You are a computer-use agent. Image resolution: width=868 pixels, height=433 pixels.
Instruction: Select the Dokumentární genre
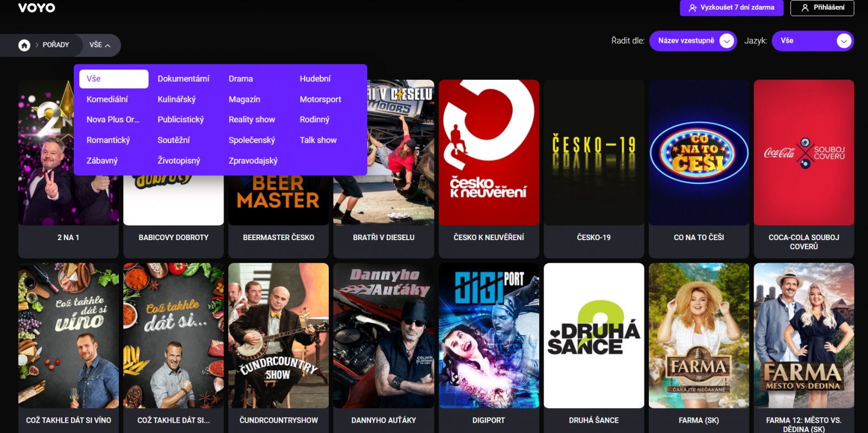pyautogui.click(x=183, y=79)
